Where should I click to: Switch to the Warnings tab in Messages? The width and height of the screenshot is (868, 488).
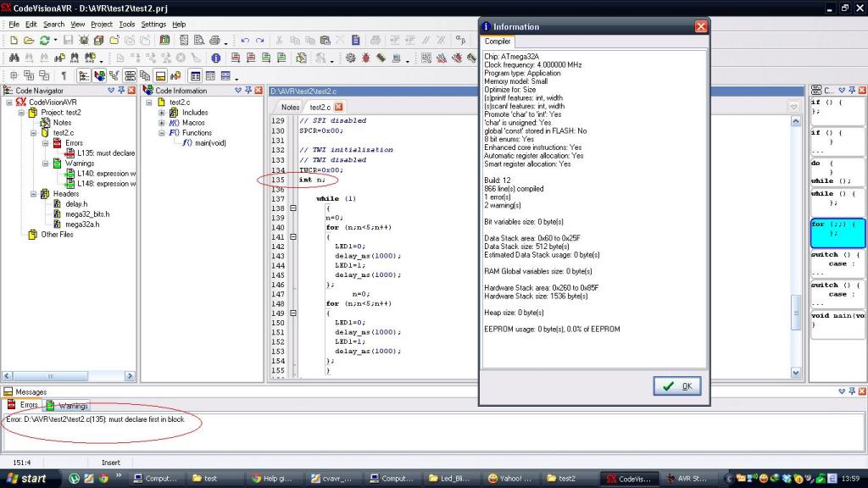pyautogui.click(x=68, y=406)
